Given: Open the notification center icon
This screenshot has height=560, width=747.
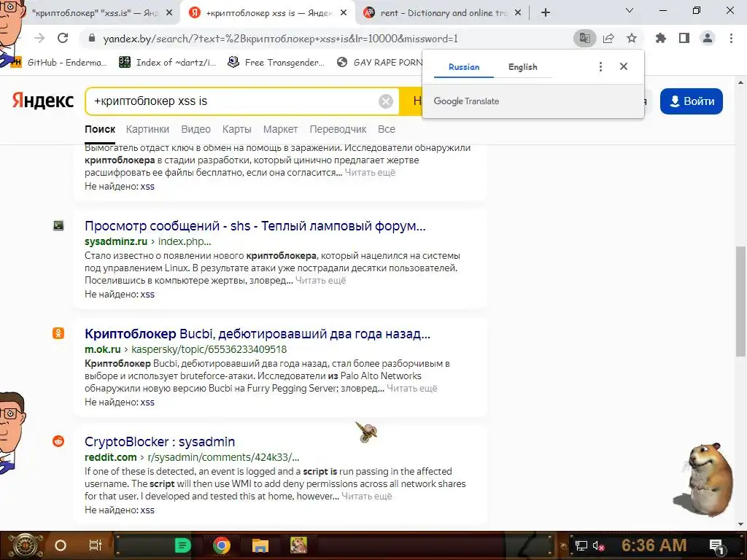Looking at the screenshot, I should coord(718,546).
